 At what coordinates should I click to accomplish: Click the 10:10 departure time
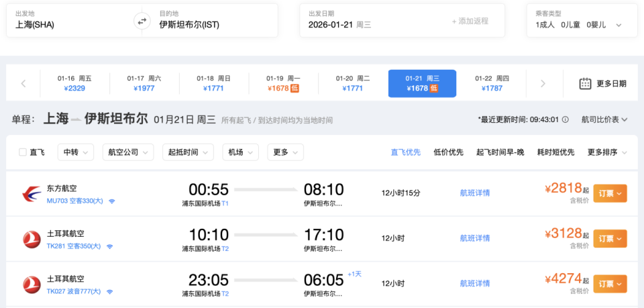tap(209, 235)
